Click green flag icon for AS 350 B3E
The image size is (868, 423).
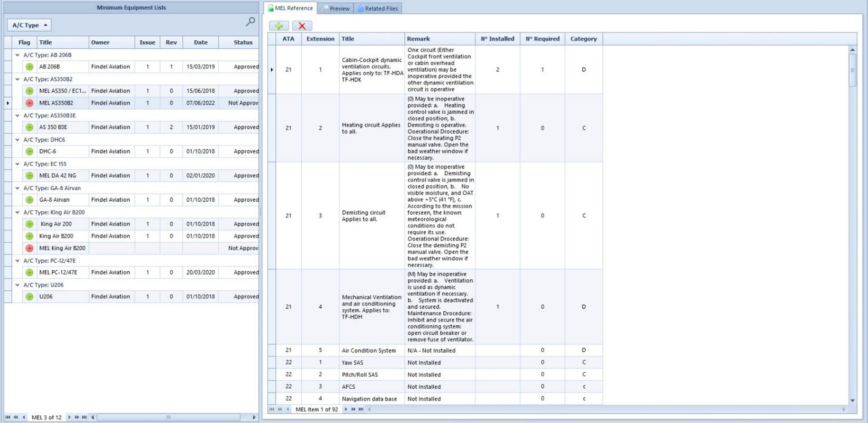tap(29, 127)
